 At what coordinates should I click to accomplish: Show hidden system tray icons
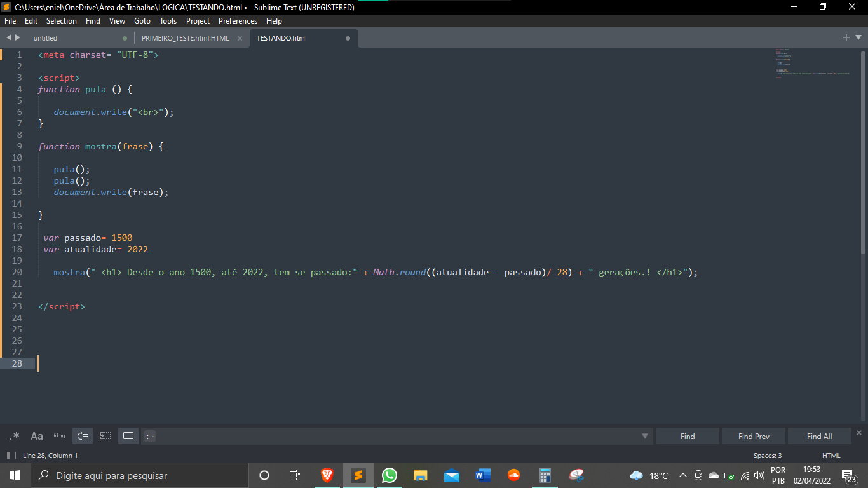click(683, 475)
